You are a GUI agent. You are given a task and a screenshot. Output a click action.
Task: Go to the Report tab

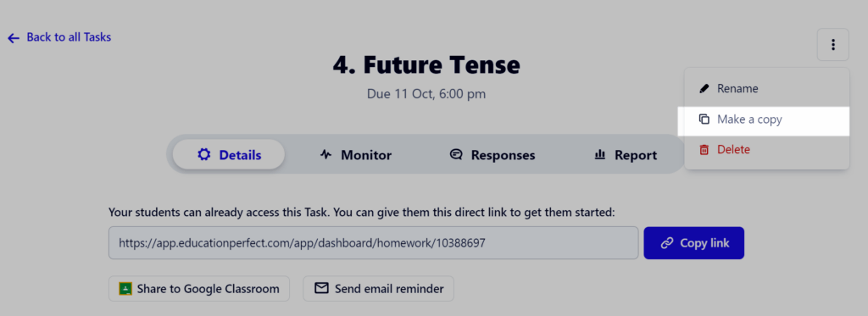tap(626, 155)
